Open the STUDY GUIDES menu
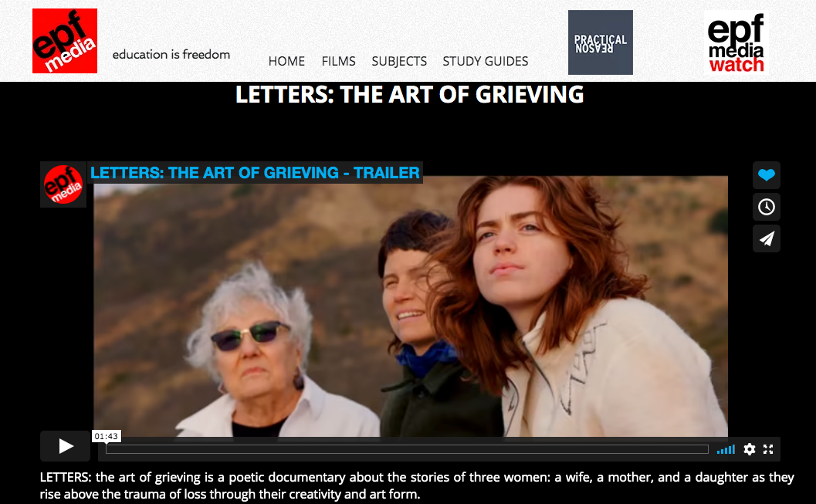 pyautogui.click(x=486, y=62)
